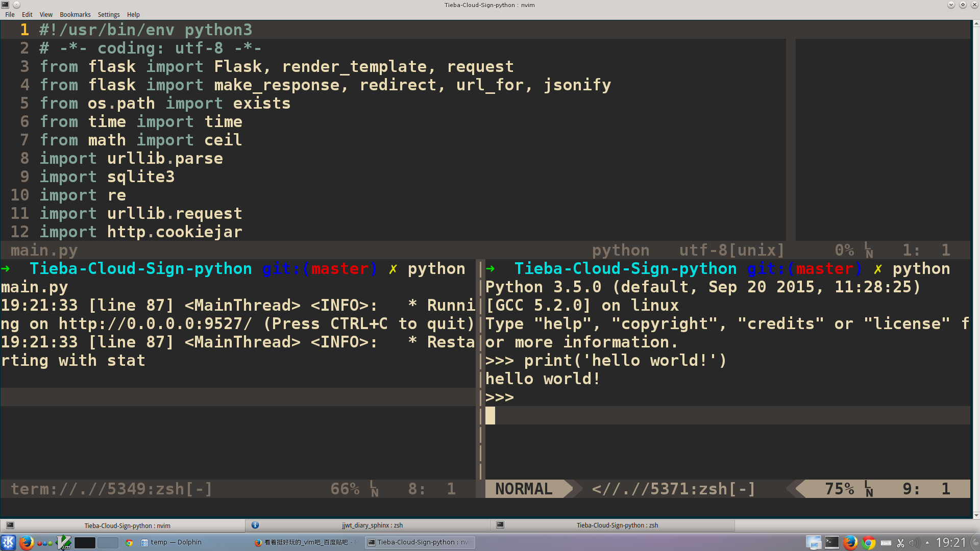Switch to the jjwt_diary_sphinx : zsh tab

pos(372,525)
